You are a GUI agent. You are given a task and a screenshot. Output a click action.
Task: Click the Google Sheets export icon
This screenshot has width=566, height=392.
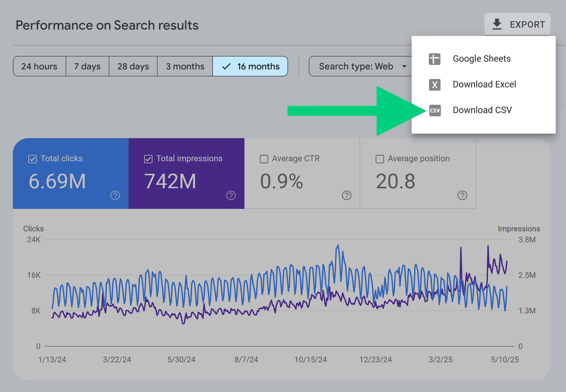[434, 59]
